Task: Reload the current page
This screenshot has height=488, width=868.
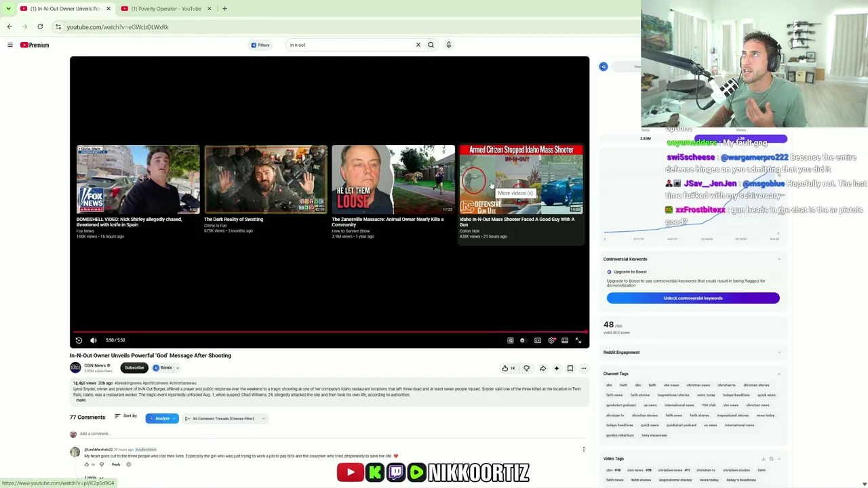Action: pos(40,26)
